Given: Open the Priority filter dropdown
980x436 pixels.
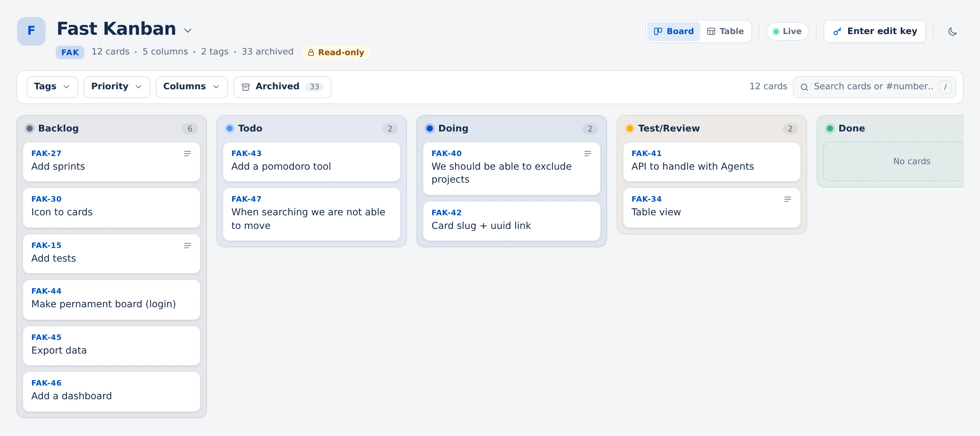Looking at the screenshot, I should point(117,87).
